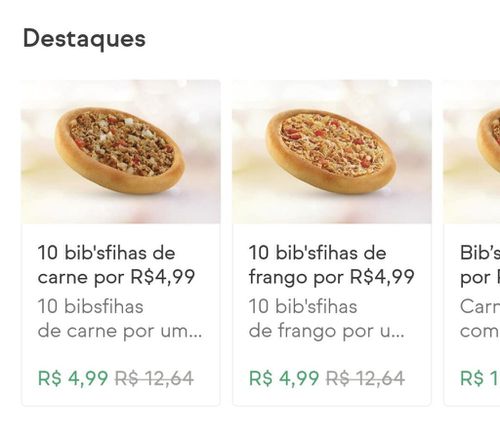The image size is (500, 437).
Task: Open the chicken bib'sfiha product photo
Action: tap(332, 152)
